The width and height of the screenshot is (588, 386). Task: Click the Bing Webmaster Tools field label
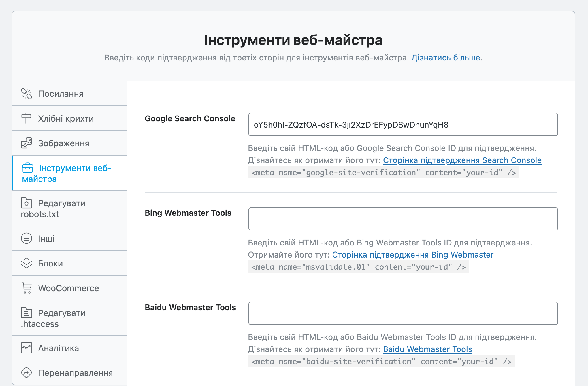(x=188, y=213)
